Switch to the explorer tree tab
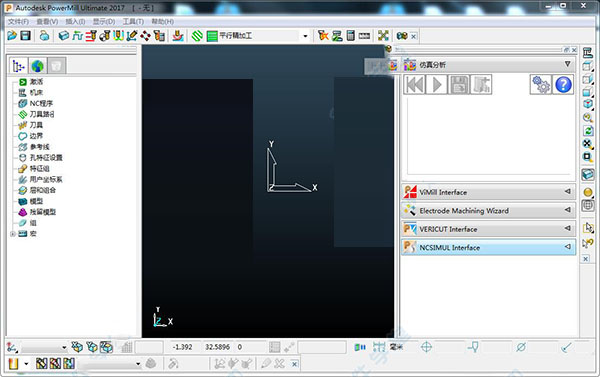Image resolution: width=600 pixels, height=377 pixels. (18, 66)
